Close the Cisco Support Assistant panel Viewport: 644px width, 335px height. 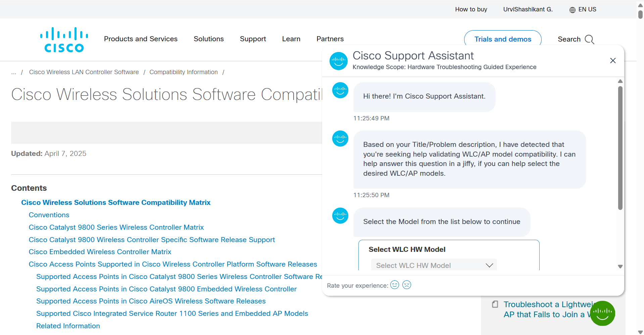point(613,60)
